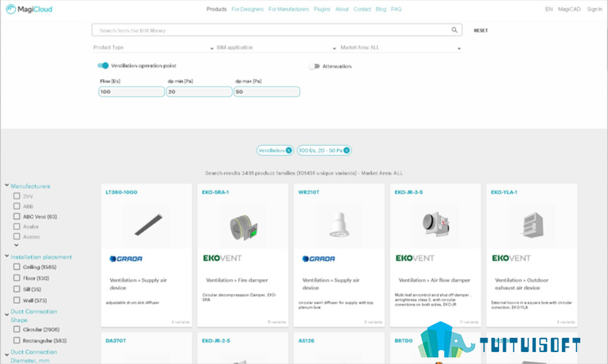The image size is (608, 364).
Task: Check the ABC Vent (63) box
Action: tap(16, 217)
